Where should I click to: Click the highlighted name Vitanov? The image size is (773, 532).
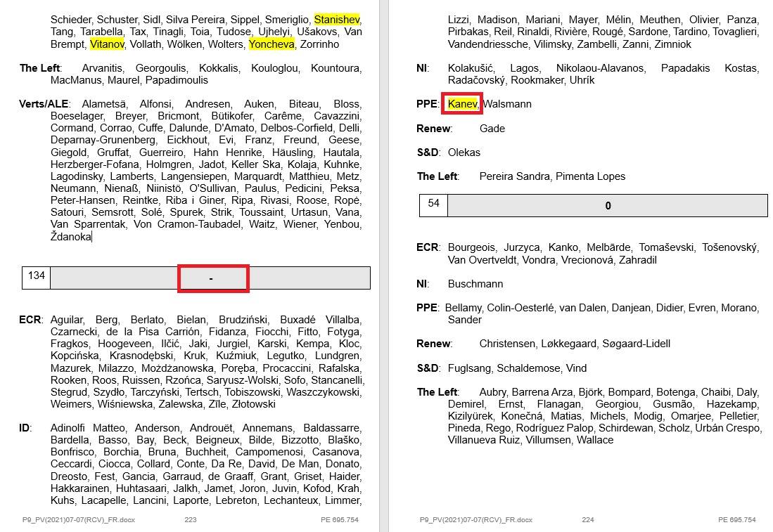pos(107,44)
